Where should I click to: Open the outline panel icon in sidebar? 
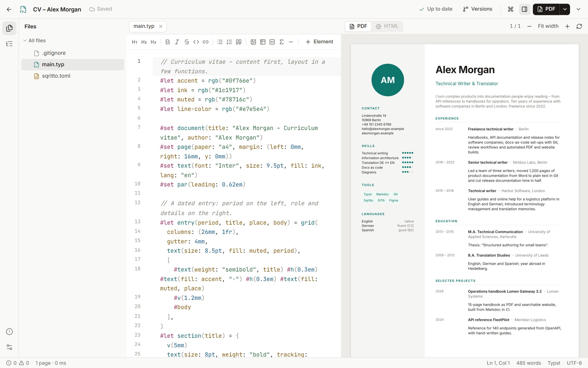coord(9,44)
